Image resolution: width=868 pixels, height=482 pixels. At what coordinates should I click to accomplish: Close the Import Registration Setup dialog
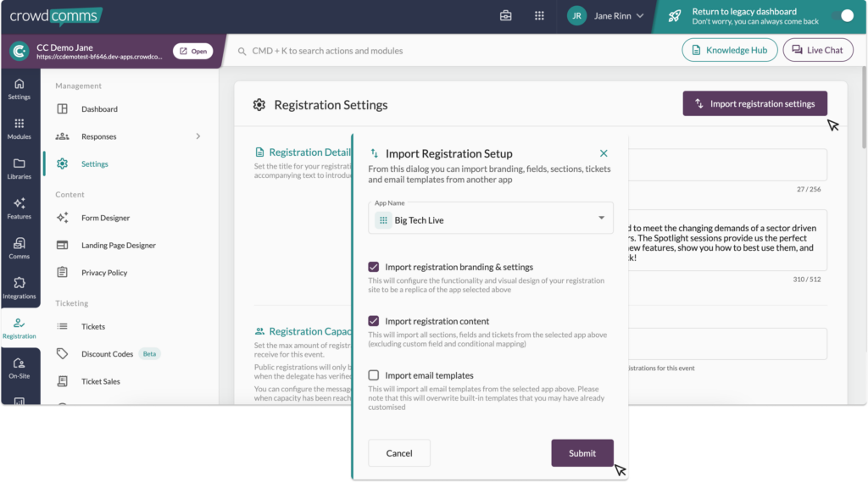click(604, 153)
